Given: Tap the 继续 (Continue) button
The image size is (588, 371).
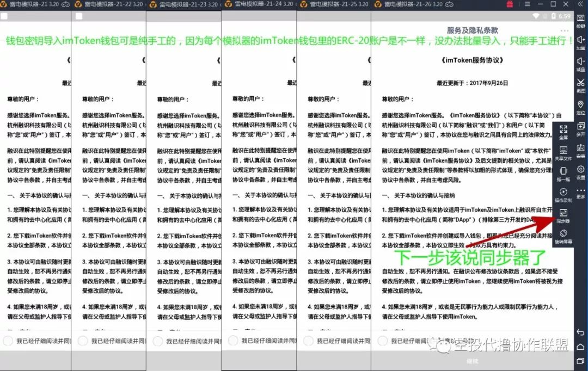Looking at the screenshot, I should click(471, 360).
